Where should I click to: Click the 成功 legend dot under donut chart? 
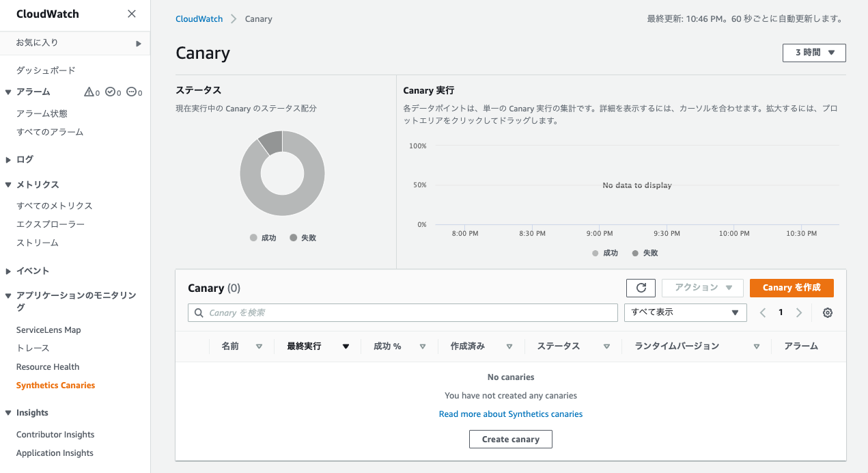(253, 238)
